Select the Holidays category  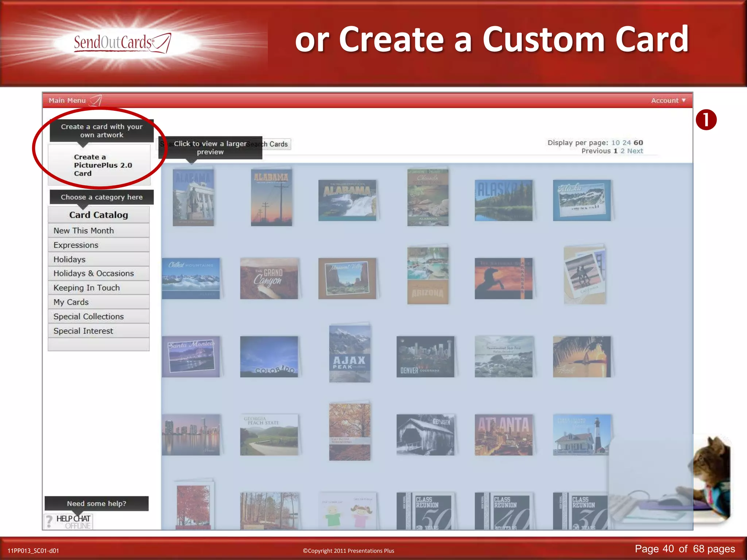(99, 259)
